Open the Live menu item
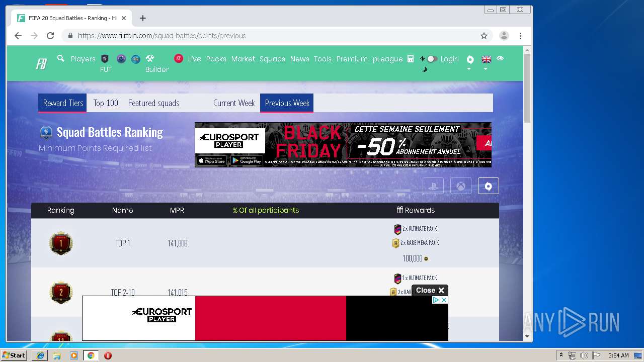This screenshot has width=644, height=362. tap(194, 59)
